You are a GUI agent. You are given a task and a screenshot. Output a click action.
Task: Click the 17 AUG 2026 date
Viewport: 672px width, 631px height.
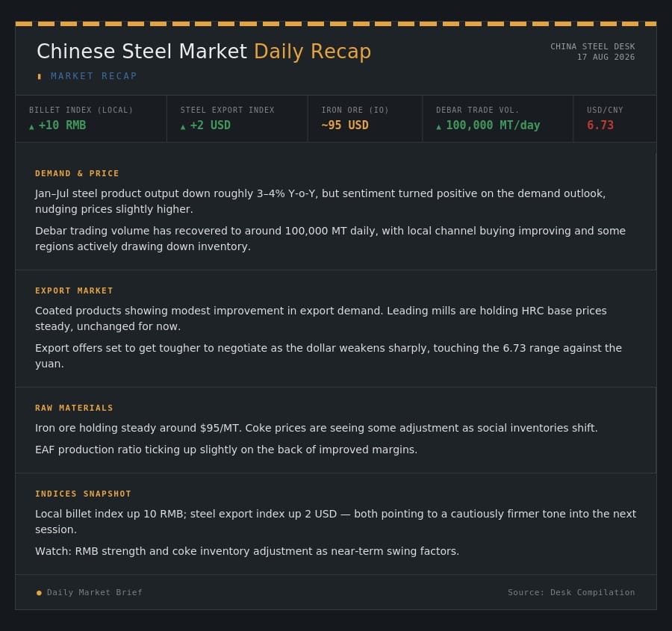point(606,57)
